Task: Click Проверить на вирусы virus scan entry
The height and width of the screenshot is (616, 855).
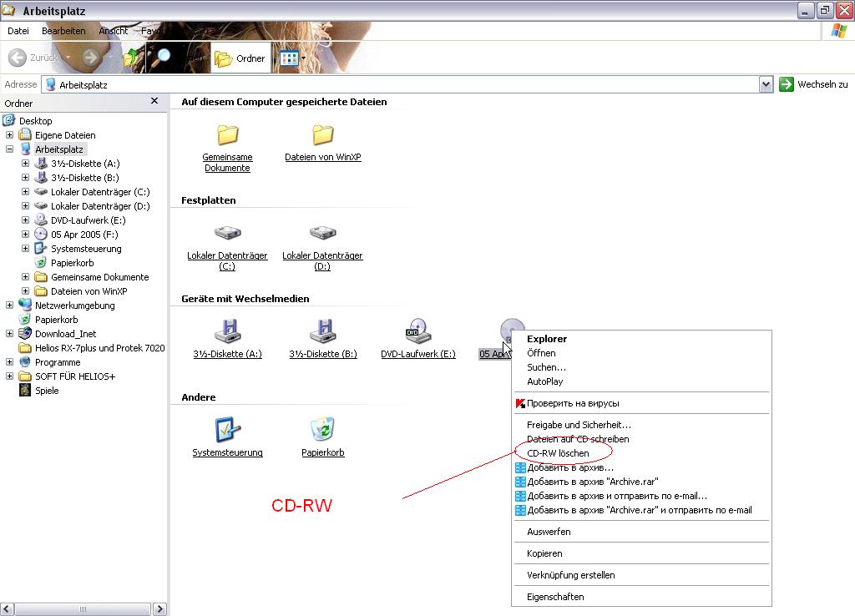Action: coord(641,403)
